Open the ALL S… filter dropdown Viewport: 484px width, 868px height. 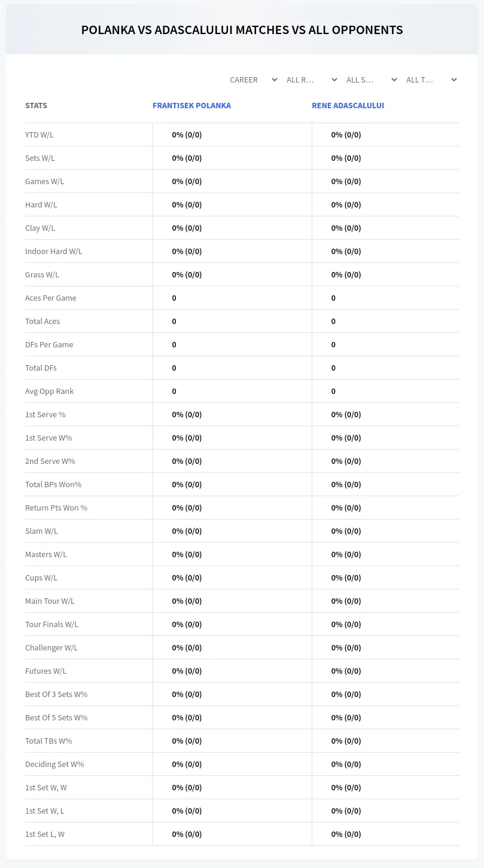371,80
